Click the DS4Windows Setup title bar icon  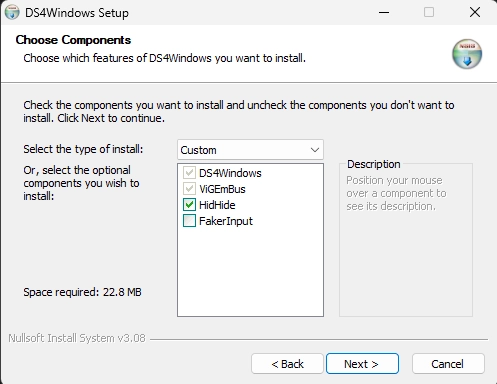click(12, 13)
